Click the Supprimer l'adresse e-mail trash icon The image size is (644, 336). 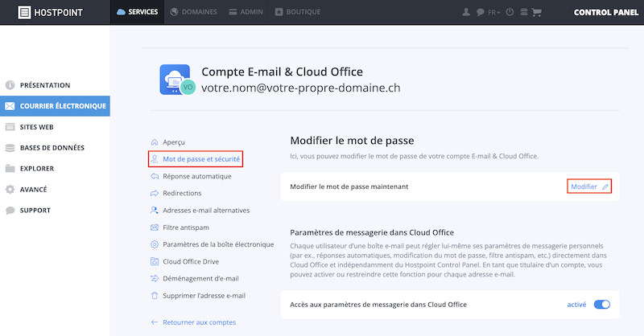coord(155,295)
